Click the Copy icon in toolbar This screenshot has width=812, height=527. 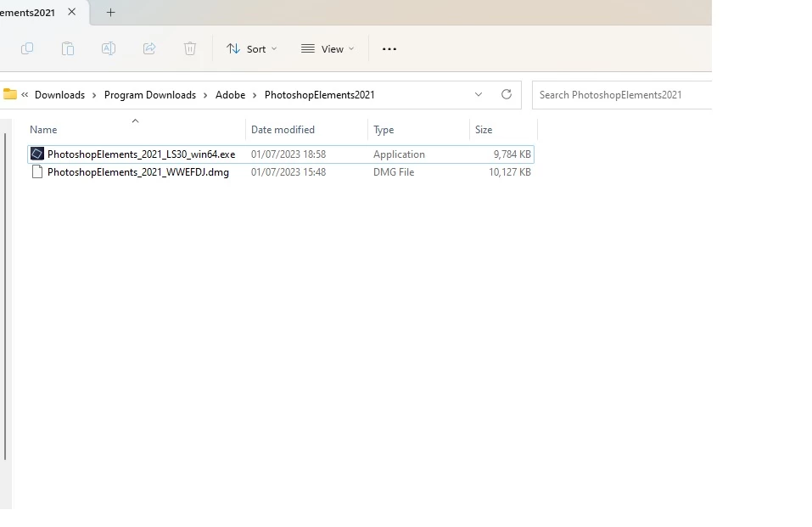pyautogui.click(x=27, y=48)
